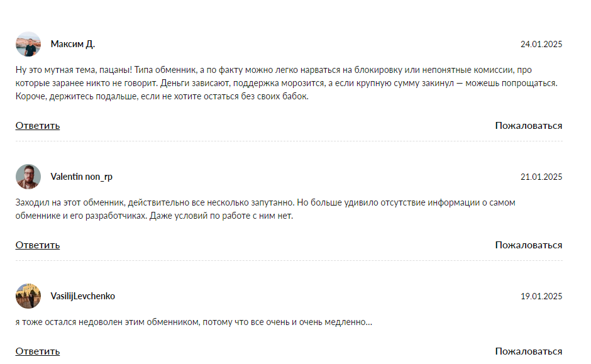Click VasilijLevchenko's comment about slow exchange
Screen dimensions: 591x364
click(x=194, y=323)
